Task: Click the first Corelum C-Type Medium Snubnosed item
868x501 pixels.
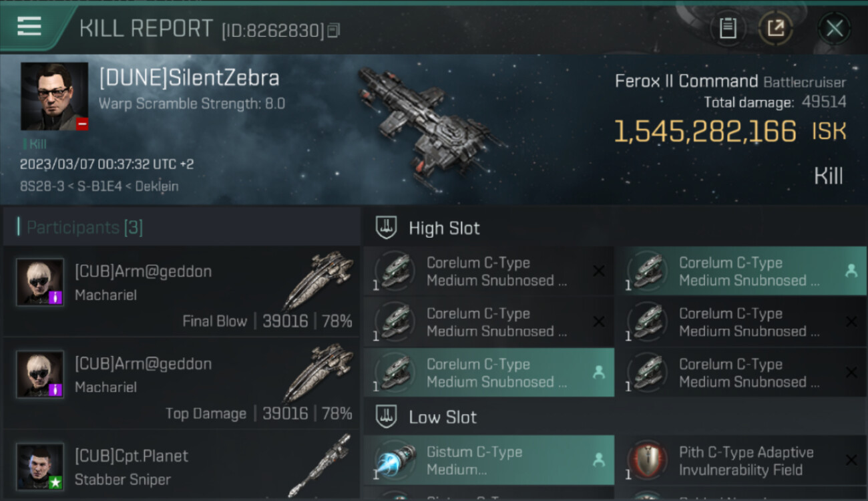Action: (x=489, y=271)
